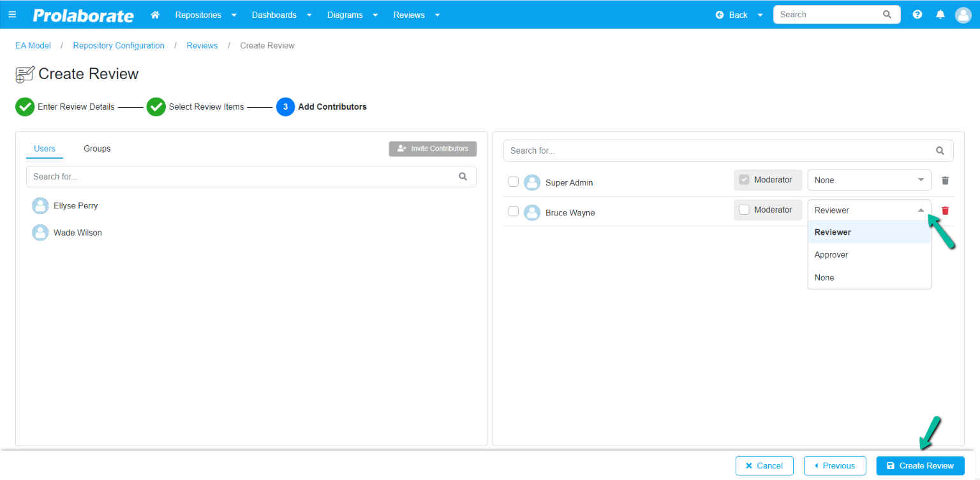Click the Cancel button

click(x=764, y=466)
